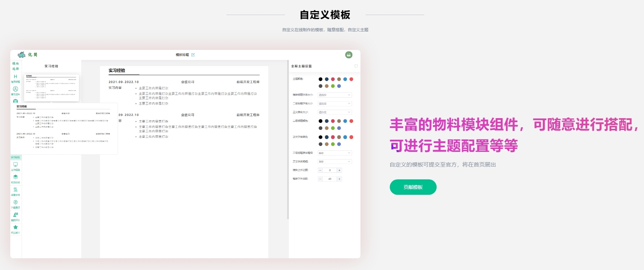Open the 模块标题字体大小 dropdown
Viewport: 644px width, 270px height.
tap(334, 95)
